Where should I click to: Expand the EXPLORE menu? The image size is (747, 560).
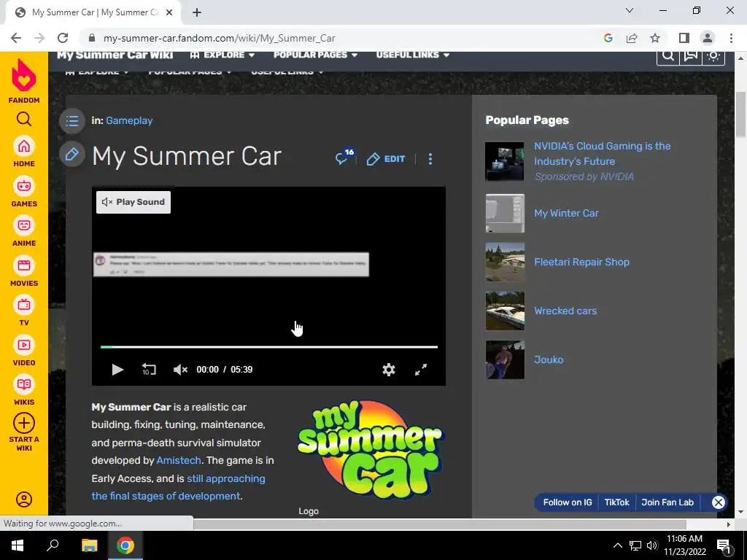222,55
